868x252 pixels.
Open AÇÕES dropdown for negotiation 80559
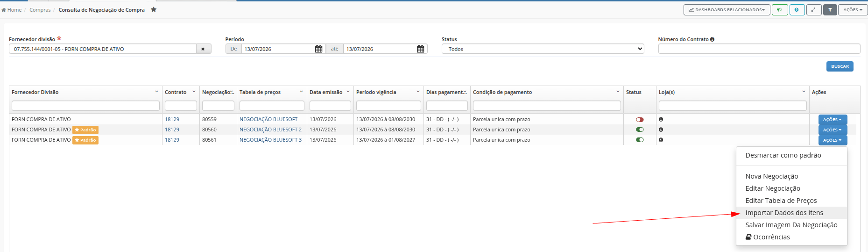[x=833, y=120]
